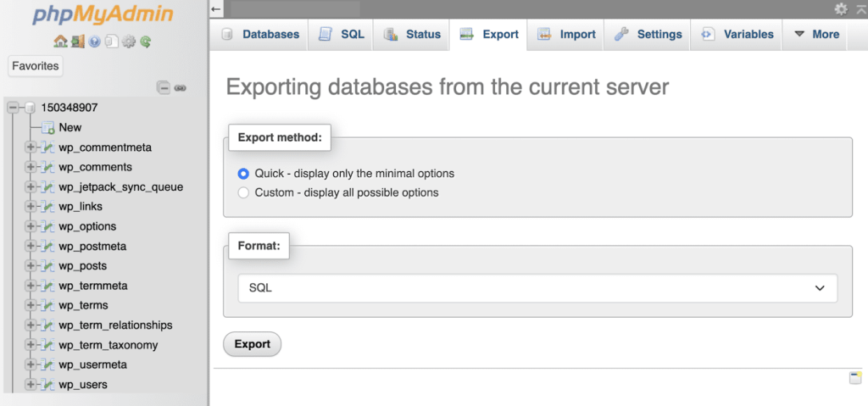Open the wp_termmeta table

pyautogui.click(x=93, y=286)
